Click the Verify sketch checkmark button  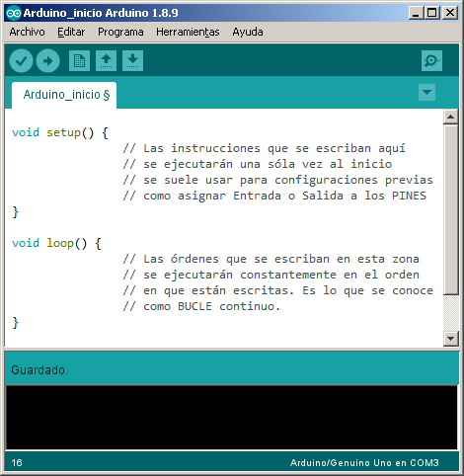click(x=21, y=60)
